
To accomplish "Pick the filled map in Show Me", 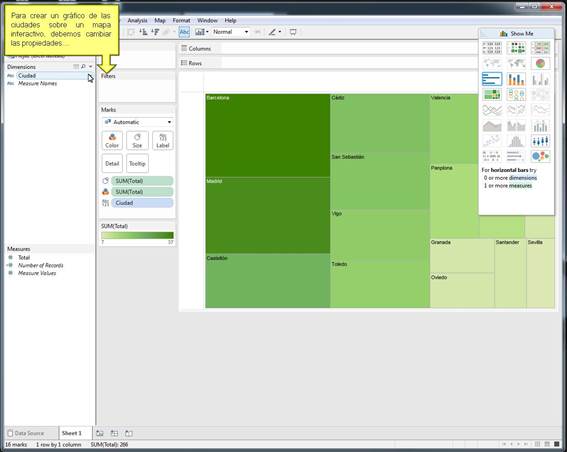I will point(516,64).
